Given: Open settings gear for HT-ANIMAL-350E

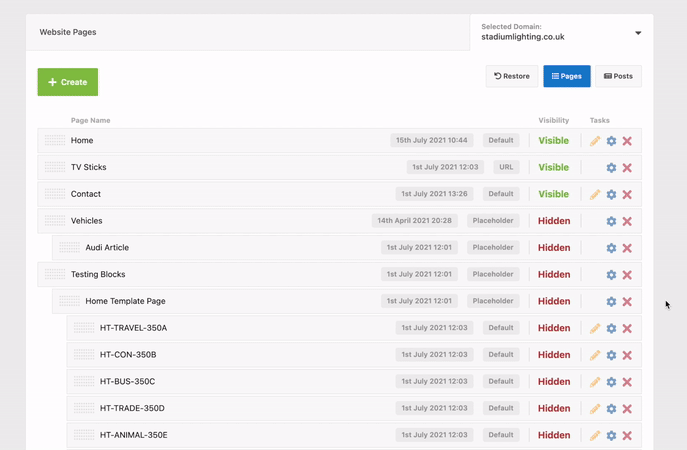Looking at the screenshot, I should tap(611, 435).
